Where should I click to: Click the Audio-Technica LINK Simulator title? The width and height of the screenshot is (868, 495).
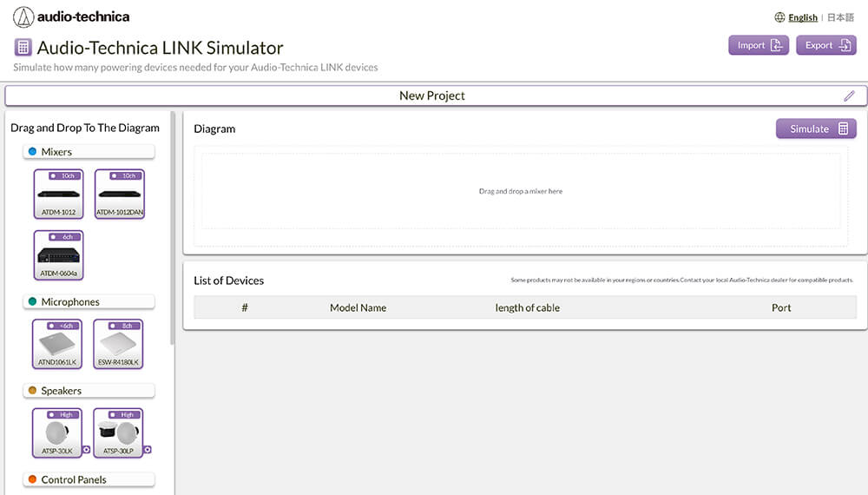[x=160, y=48]
